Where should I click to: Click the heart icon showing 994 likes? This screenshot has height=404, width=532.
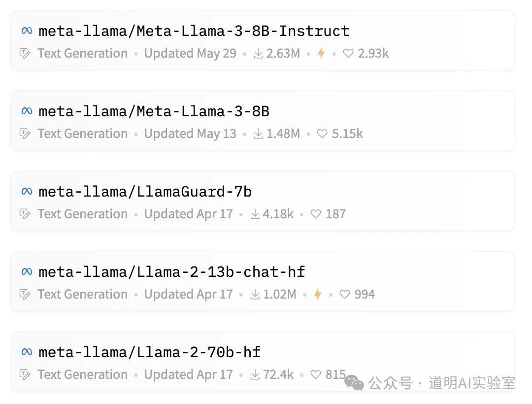(x=345, y=294)
